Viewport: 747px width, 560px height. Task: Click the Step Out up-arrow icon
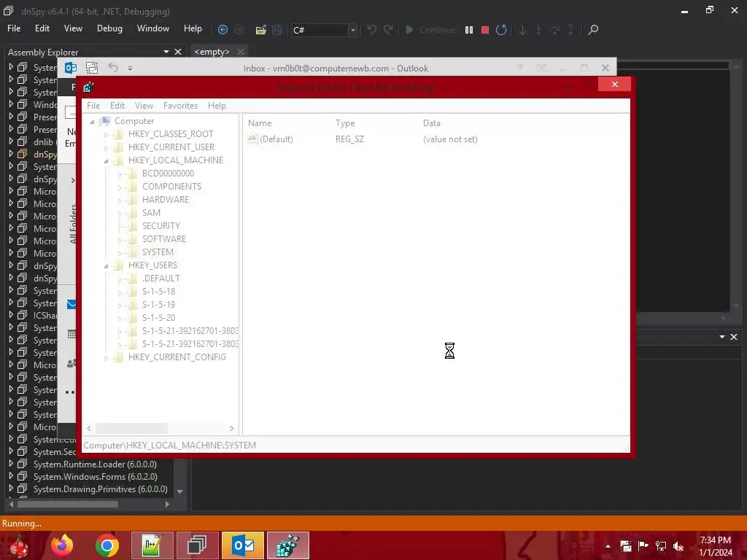pos(570,29)
